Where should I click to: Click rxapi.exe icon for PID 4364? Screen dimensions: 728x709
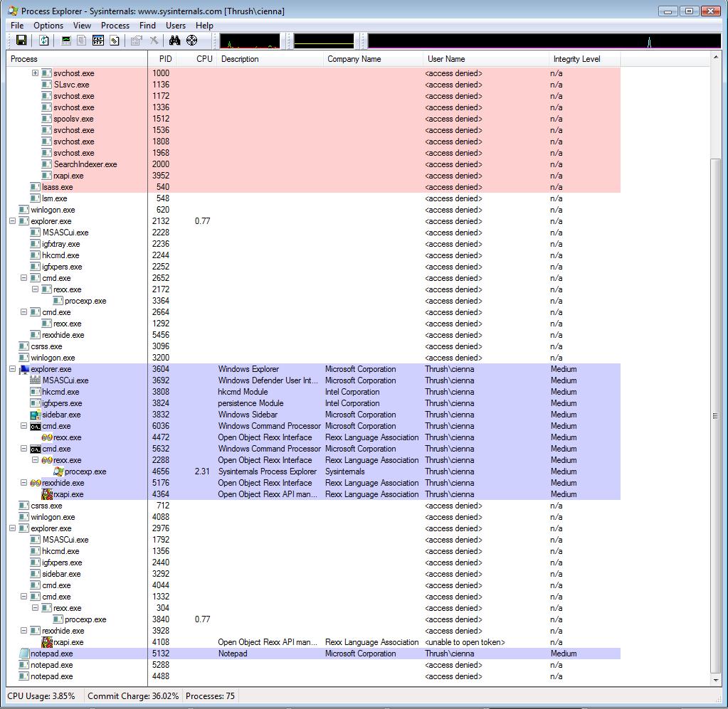tap(47, 494)
